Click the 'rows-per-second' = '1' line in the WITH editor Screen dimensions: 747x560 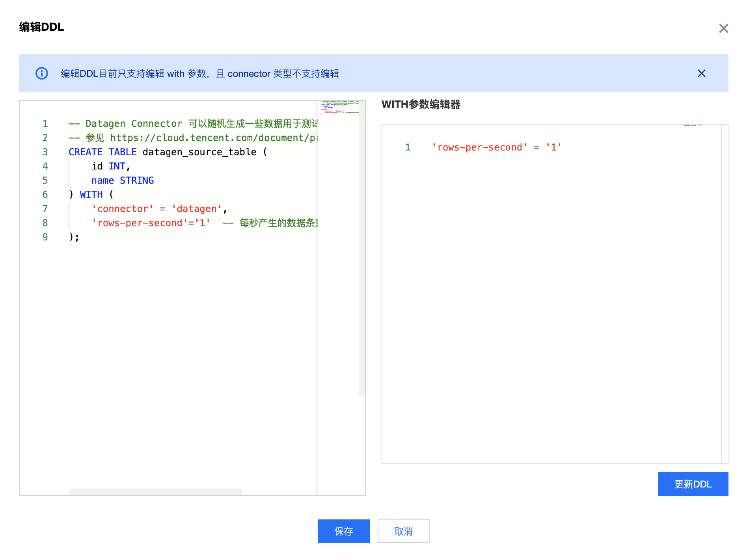497,147
